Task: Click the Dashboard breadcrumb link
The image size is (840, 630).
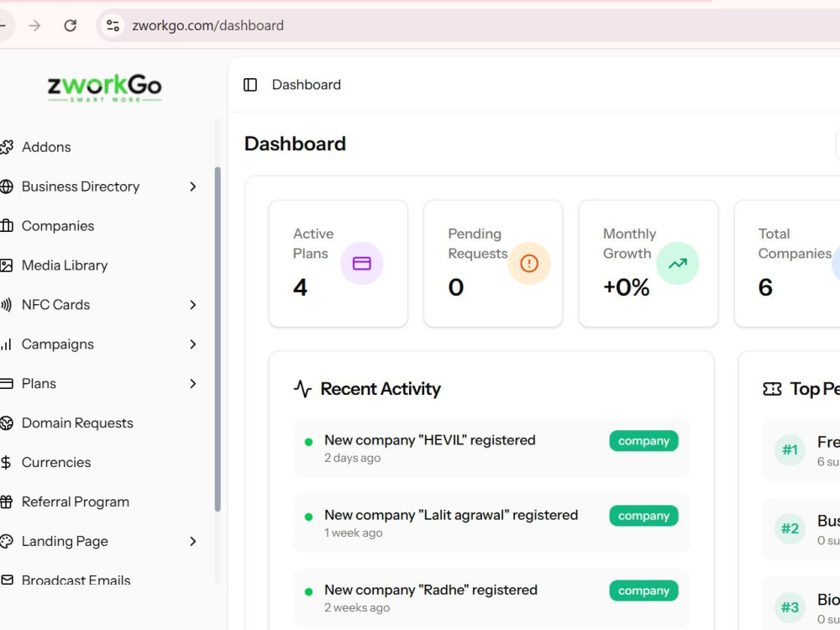Action: [x=307, y=85]
